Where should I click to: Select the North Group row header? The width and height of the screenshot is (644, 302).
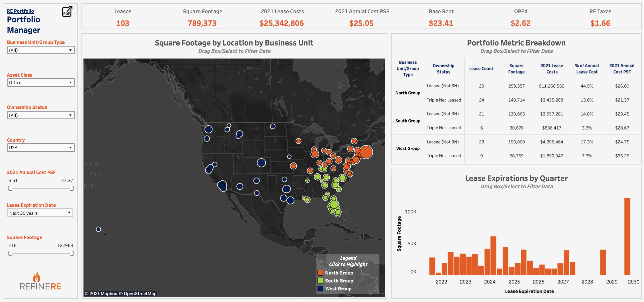click(408, 93)
